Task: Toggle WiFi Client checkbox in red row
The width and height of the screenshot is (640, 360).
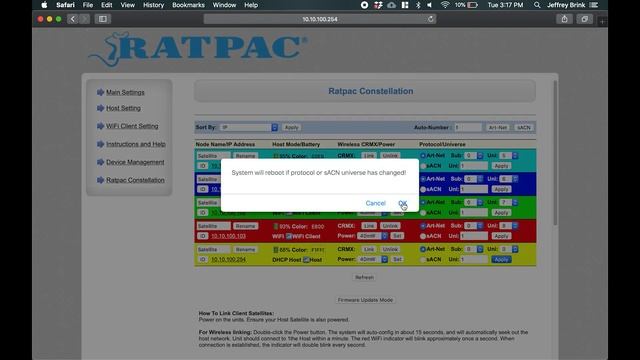Action: pos(289,236)
